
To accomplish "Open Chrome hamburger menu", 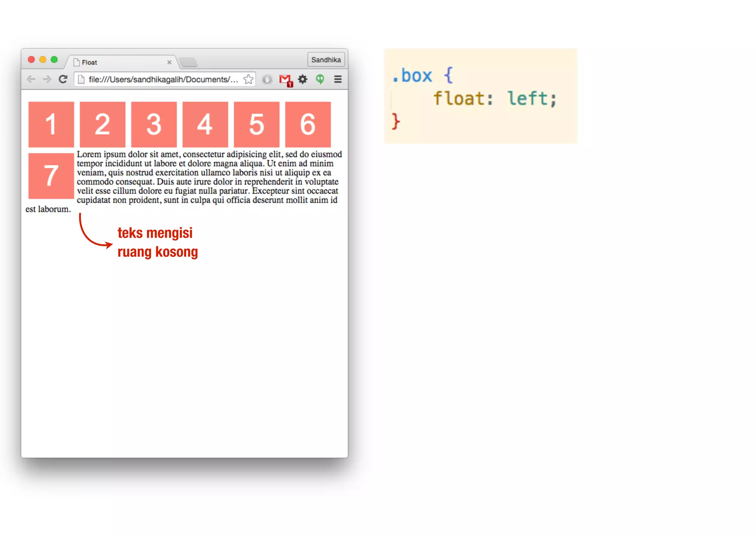I will click(x=338, y=79).
